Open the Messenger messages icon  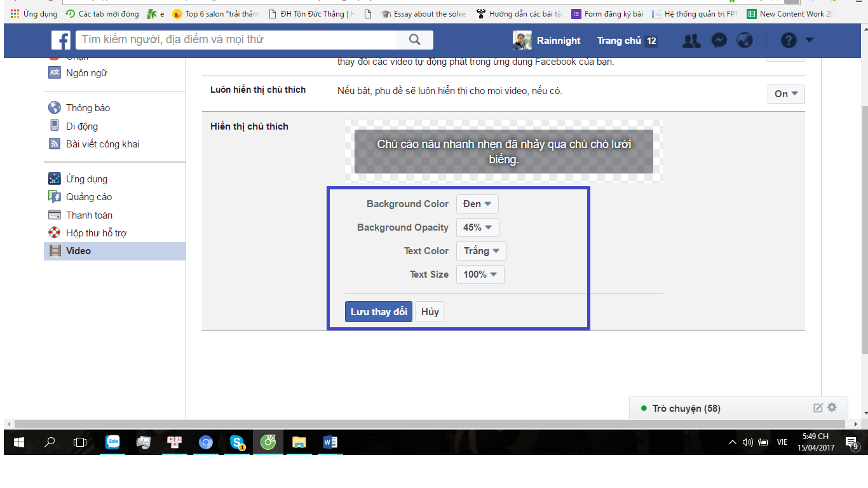[719, 41]
